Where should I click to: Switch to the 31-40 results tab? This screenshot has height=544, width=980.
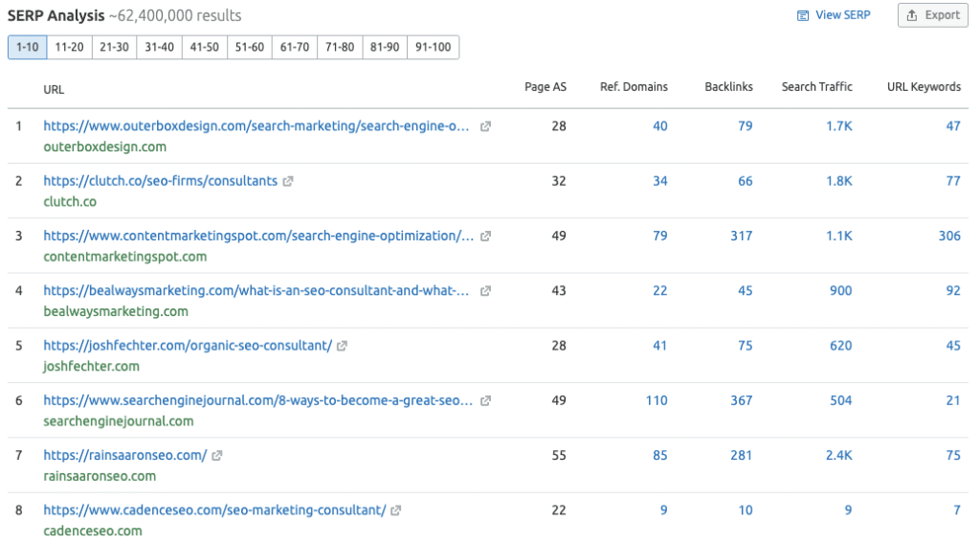click(160, 47)
